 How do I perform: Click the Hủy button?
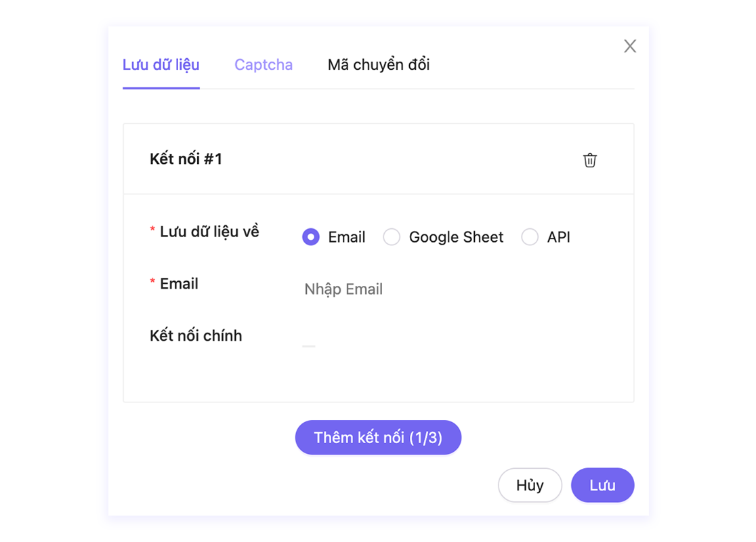[530, 485]
